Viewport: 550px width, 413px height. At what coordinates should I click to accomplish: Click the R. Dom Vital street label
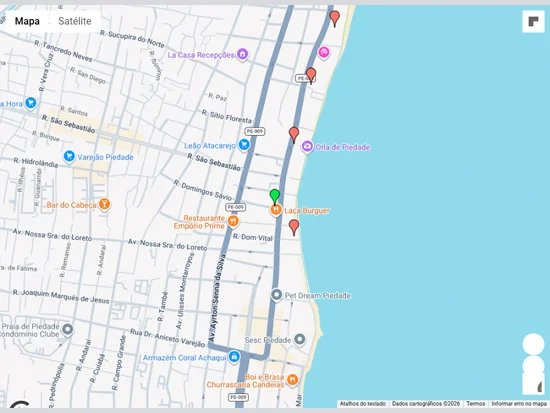[253, 238]
